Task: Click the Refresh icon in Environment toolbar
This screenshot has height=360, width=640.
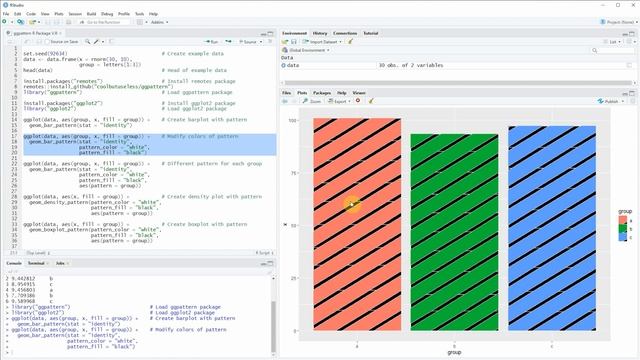Action: click(629, 42)
